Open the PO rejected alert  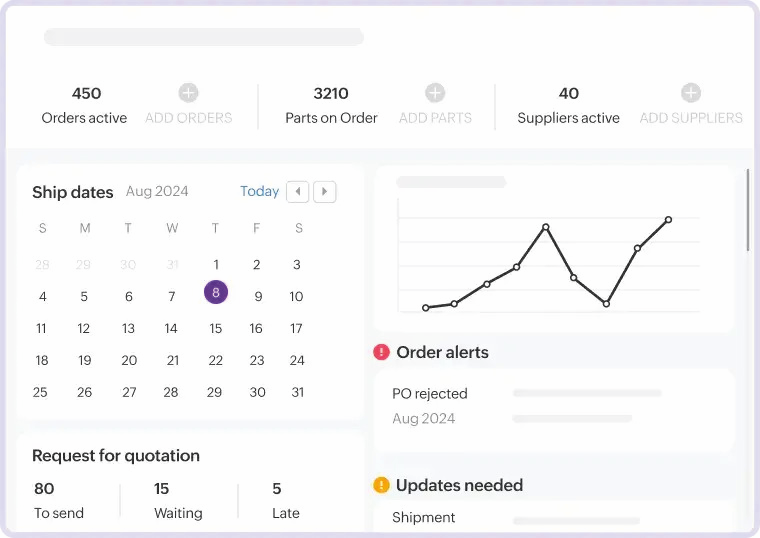pyautogui.click(x=430, y=394)
